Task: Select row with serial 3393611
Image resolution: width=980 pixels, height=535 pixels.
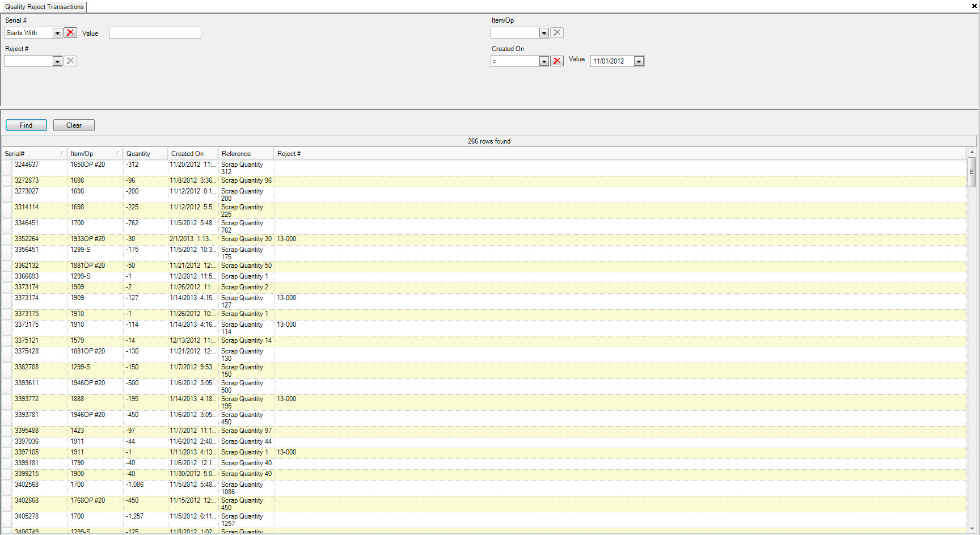Action: 484,386
